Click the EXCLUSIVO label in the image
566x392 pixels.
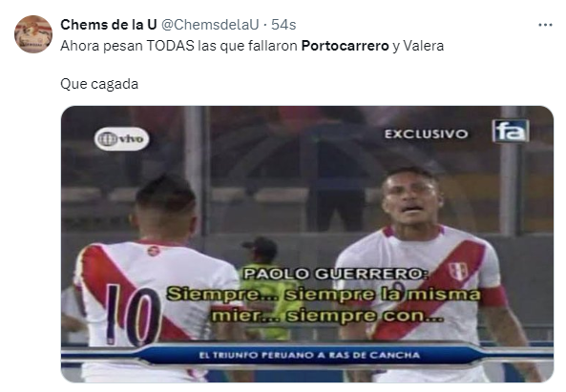[x=426, y=134]
